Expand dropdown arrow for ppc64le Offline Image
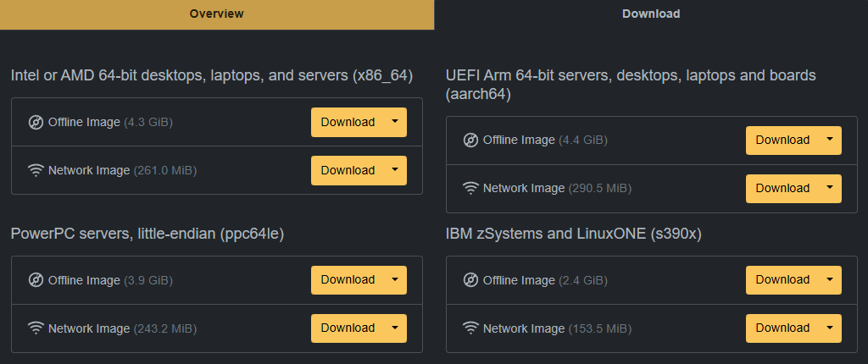The image size is (868, 364). pyautogui.click(x=395, y=280)
